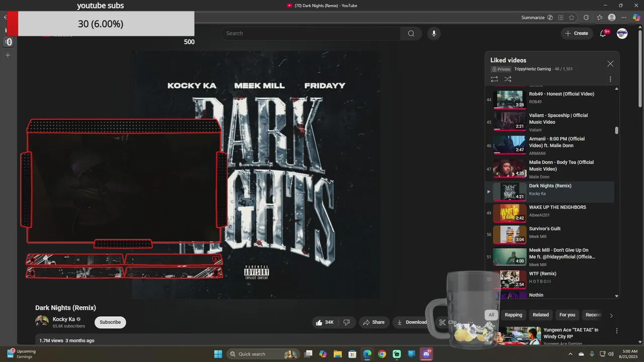Image resolution: width=644 pixels, height=362 pixels.
Task: Click the YouTube search magnifier button
Action: (x=411, y=33)
